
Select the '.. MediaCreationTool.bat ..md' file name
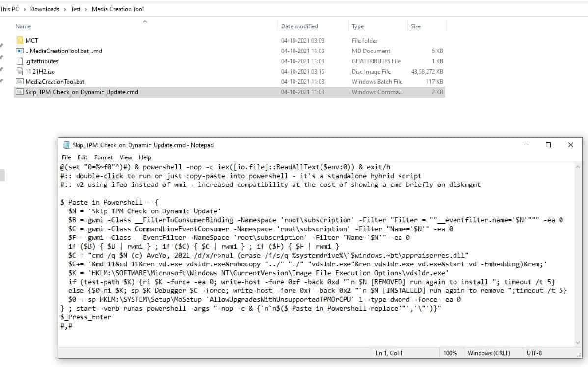click(64, 51)
